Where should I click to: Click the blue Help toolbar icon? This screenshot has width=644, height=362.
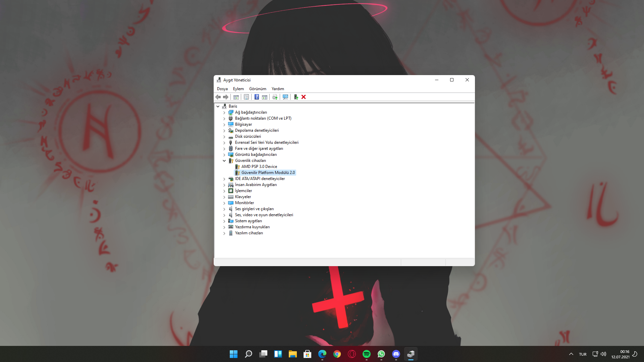(x=257, y=97)
